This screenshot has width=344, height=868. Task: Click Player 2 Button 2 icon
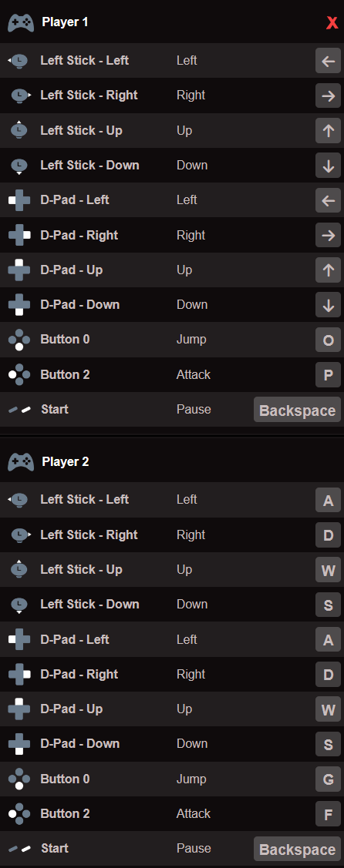click(x=19, y=814)
